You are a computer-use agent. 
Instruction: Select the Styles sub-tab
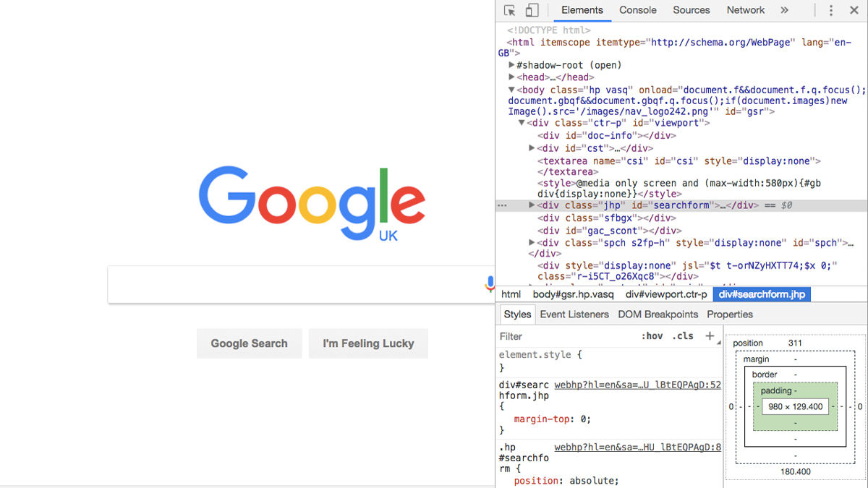[x=517, y=314]
